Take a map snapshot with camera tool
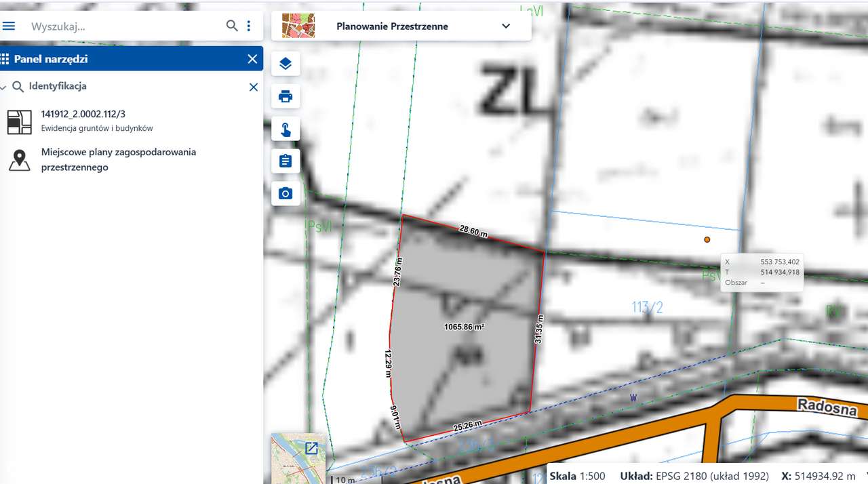This screenshot has height=484, width=868. click(x=285, y=194)
